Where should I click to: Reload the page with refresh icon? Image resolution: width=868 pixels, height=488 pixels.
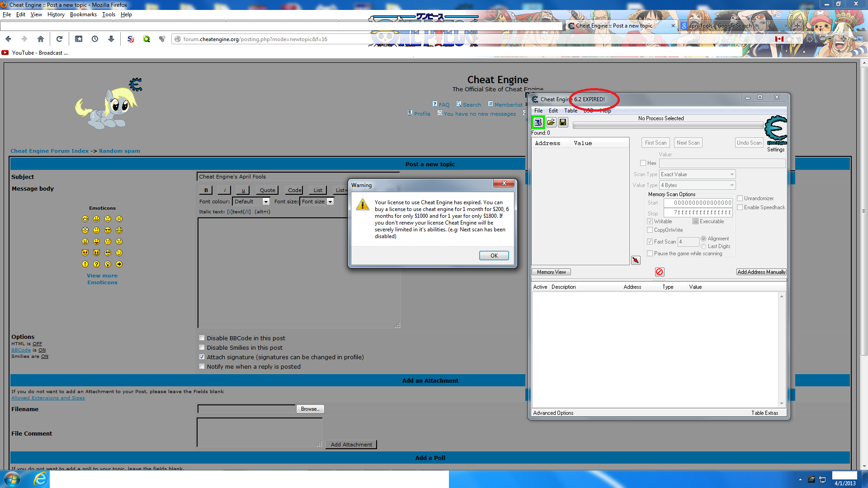(59, 39)
